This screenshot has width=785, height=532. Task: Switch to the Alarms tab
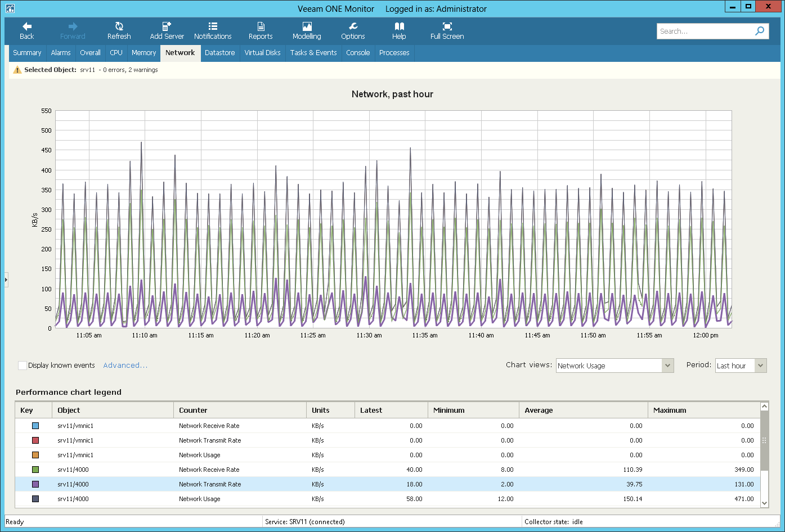click(61, 53)
